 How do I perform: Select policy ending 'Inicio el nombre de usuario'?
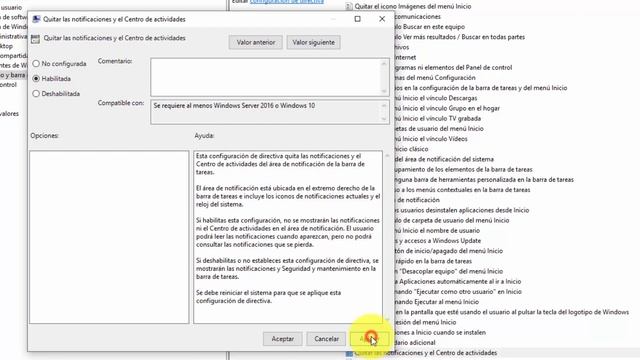[x=437, y=231]
